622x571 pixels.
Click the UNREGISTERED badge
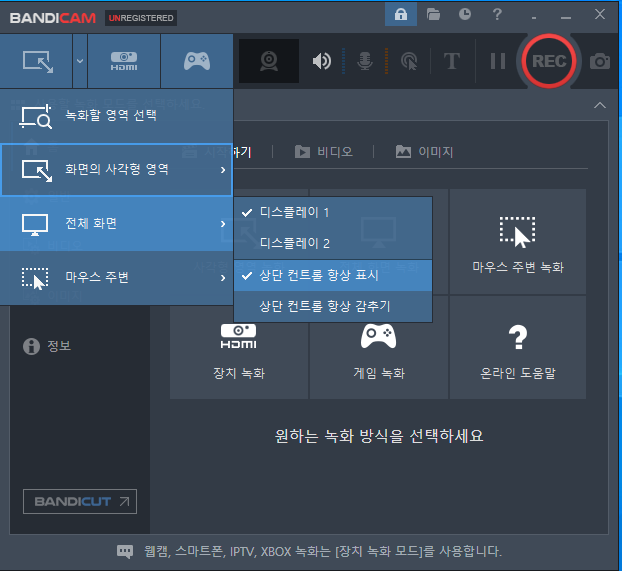click(141, 18)
